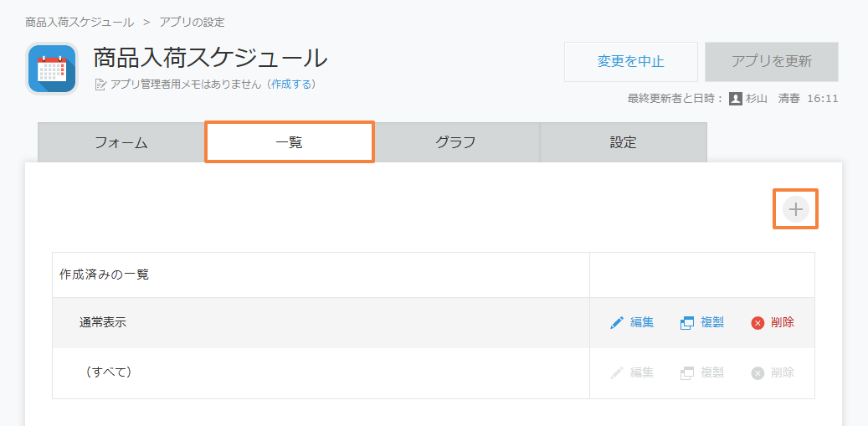Image resolution: width=868 pixels, height=426 pixels.
Task: Open the 作成する memo link
Action: tap(293, 84)
